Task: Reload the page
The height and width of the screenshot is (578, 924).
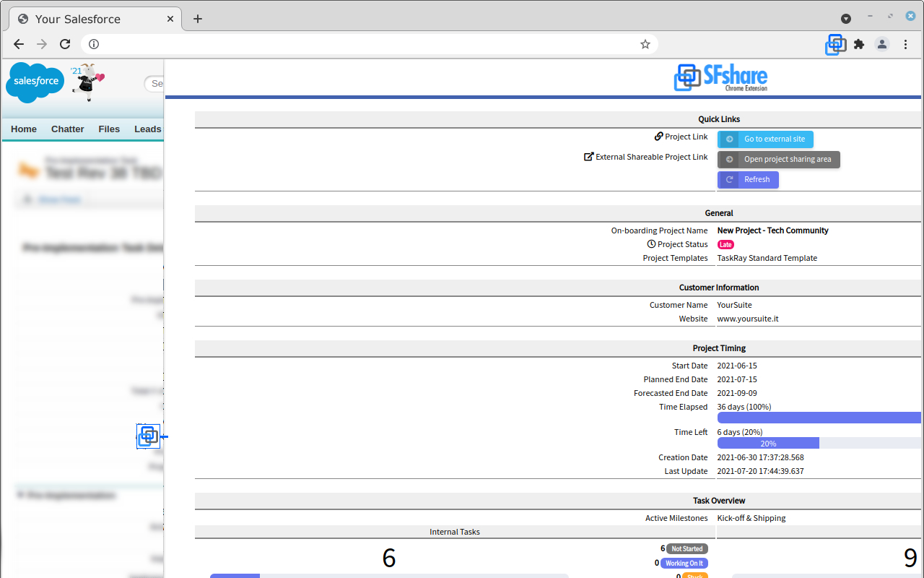Action: [x=65, y=44]
